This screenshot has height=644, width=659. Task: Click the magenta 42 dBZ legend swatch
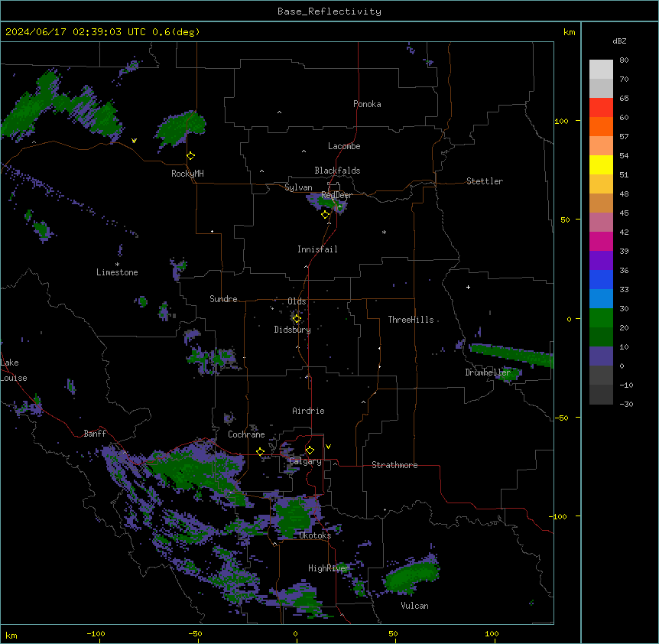tap(601, 241)
